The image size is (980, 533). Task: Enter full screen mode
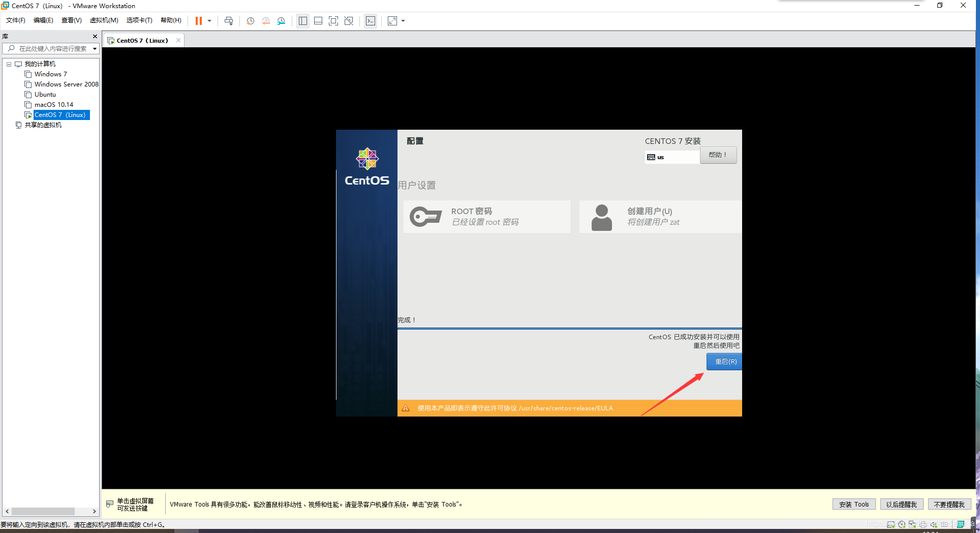[333, 21]
